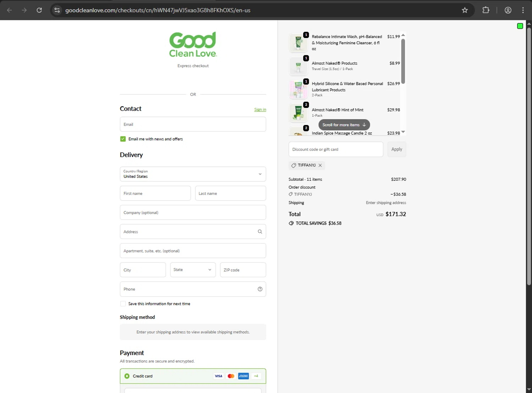The width and height of the screenshot is (532, 393).
Task: Click the Last name field
Action: 231,193
